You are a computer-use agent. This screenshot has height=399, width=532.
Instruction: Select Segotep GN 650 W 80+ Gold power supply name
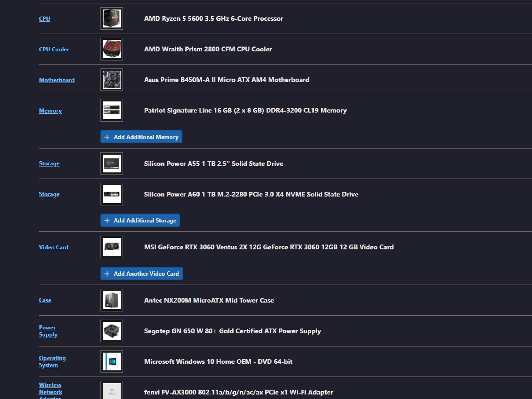click(x=232, y=331)
